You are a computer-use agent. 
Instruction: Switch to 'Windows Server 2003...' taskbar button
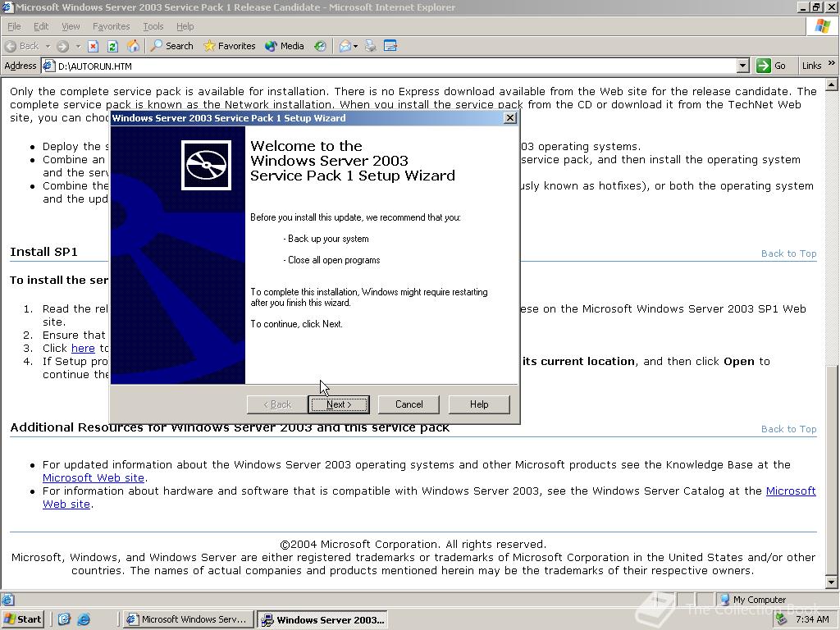click(x=322, y=620)
